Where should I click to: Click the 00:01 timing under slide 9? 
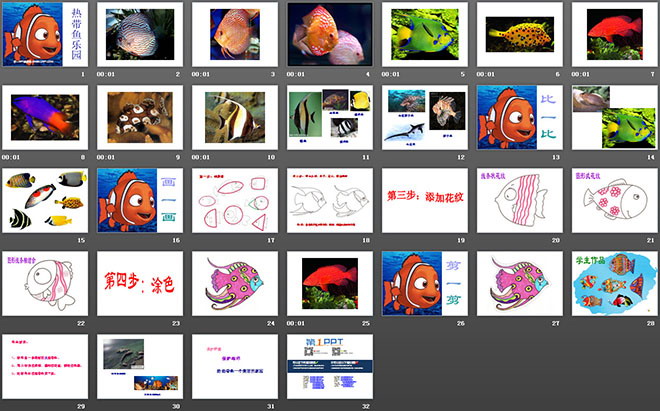pos(106,157)
